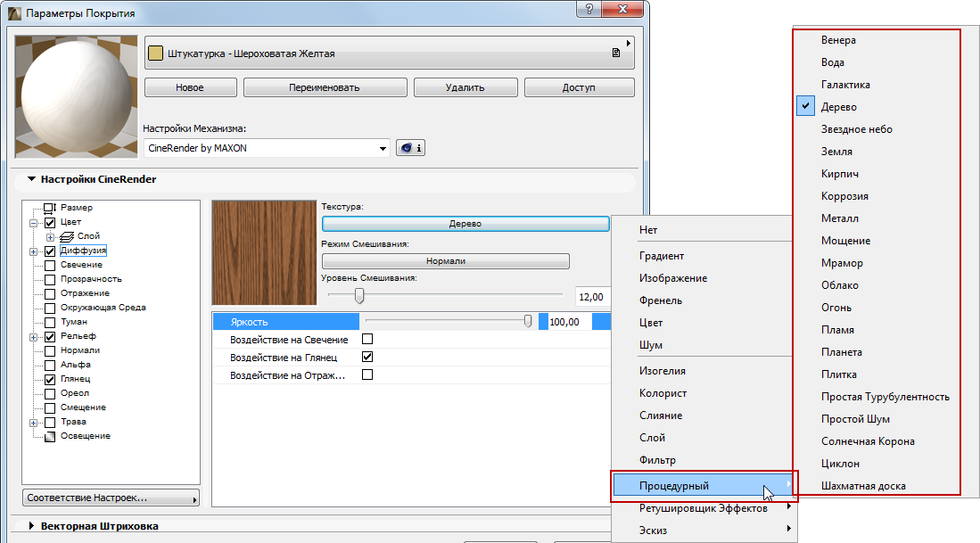The image size is (980, 543).
Task: Click the wood texture preview thumbnail
Action: (264, 252)
